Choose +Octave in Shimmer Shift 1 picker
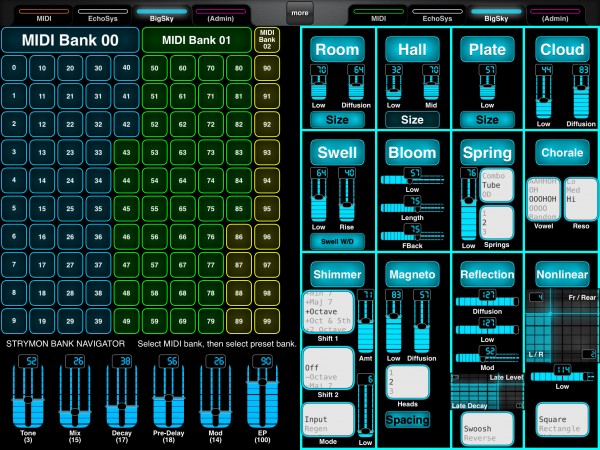600x450 pixels. coord(321,311)
